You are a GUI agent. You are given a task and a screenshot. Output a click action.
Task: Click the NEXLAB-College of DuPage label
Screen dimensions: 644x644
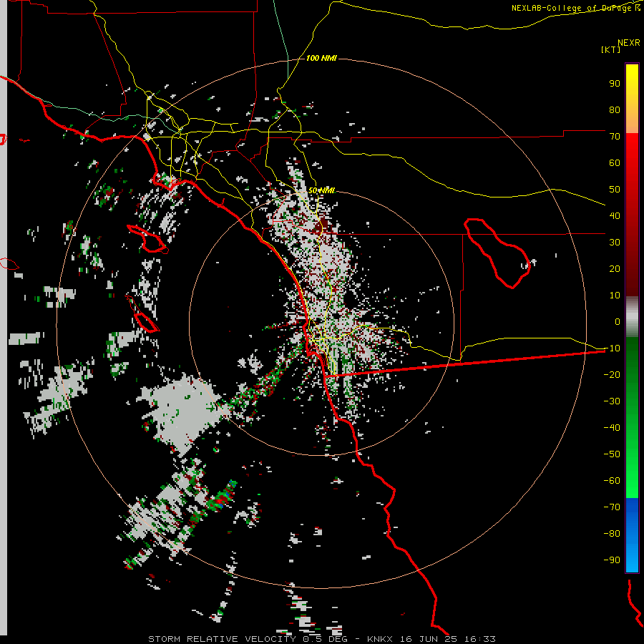coord(576,8)
